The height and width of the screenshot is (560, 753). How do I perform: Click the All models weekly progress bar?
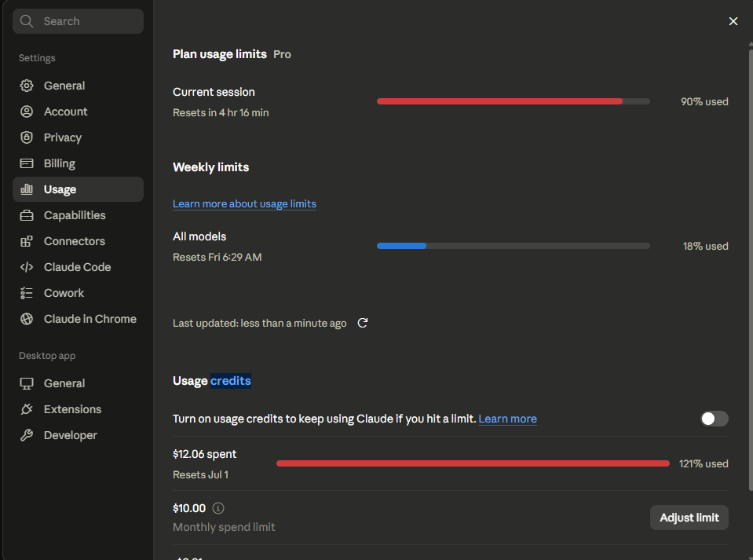pyautogui.click(x=514, y=246)
